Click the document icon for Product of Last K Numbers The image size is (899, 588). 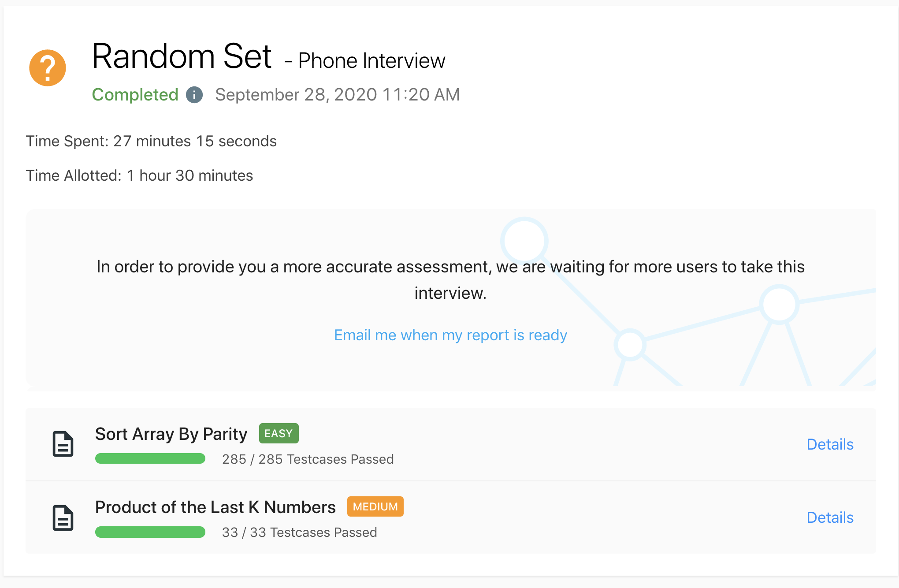[63, 517]
